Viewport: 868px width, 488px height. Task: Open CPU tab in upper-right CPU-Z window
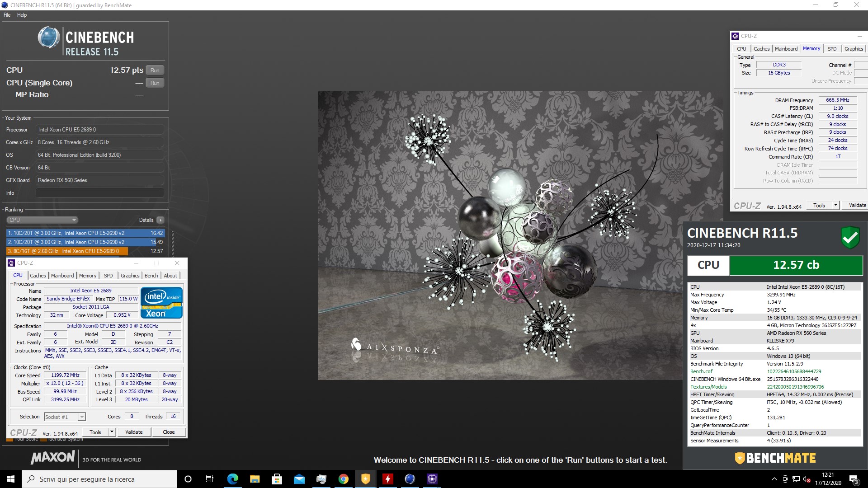[x=741, y=49]
